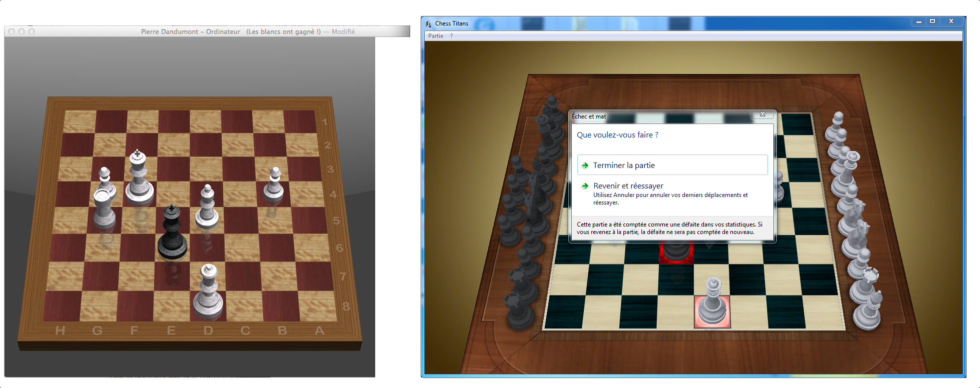Close the 'Échec et mat' dialog
980x388 pixels.
coord(762,114)
